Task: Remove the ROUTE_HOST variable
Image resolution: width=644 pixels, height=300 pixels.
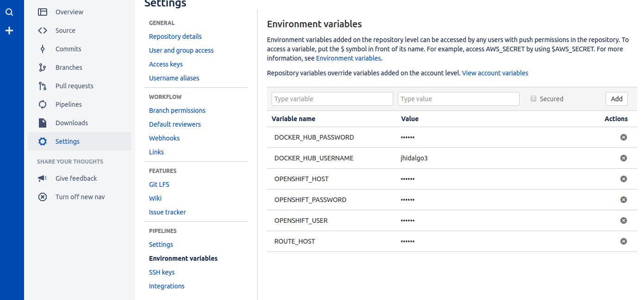Action: pyautogui.click(x=623, y=241)
